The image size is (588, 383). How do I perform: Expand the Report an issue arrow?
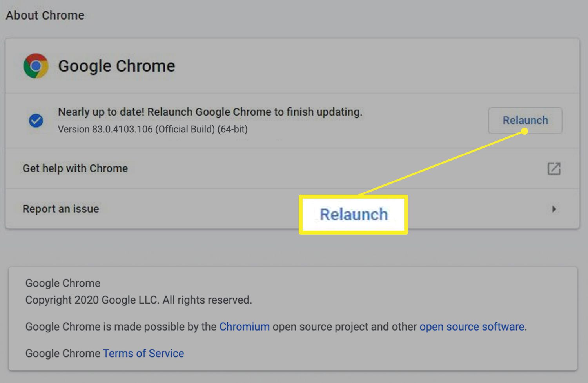pos(554,209)
